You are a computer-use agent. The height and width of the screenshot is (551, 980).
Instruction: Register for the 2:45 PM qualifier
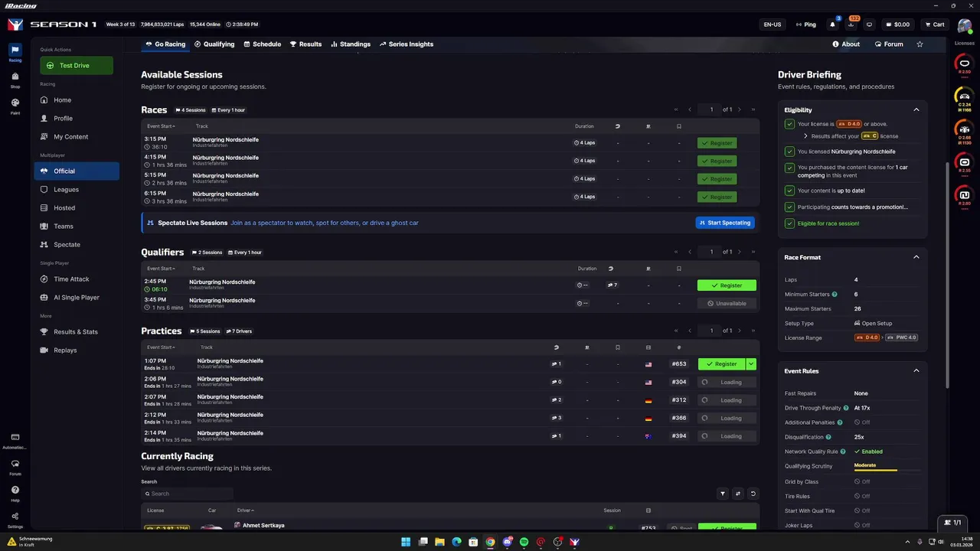tap(727, 285)
